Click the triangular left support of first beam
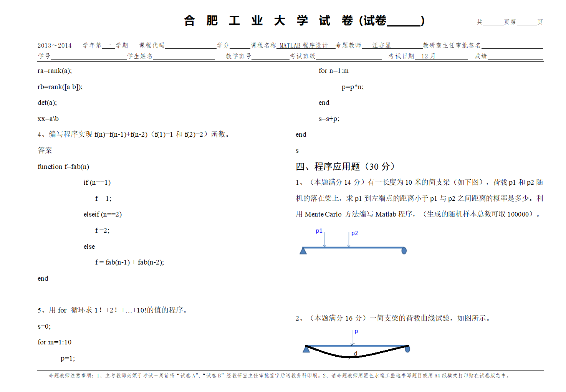 pyautogui.click(x=303, y=251)
